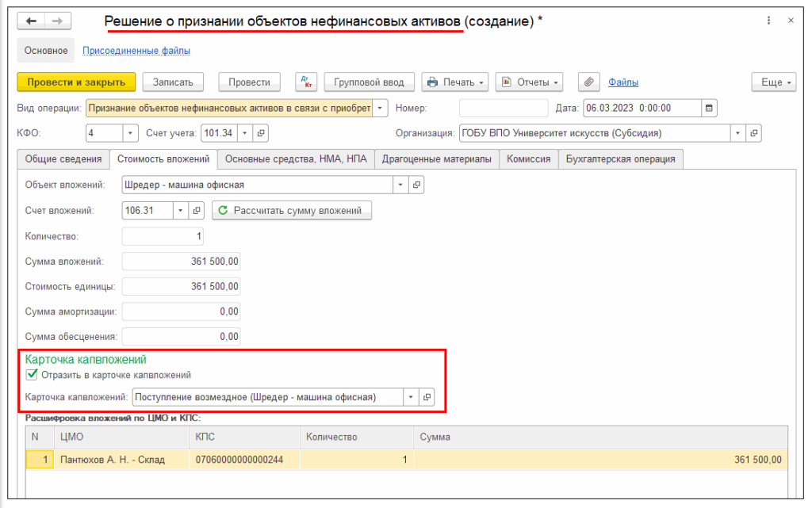Open the Отчеты dropdown menu
The width and height of the screenshot is (812, 508).
click(529, 82)
